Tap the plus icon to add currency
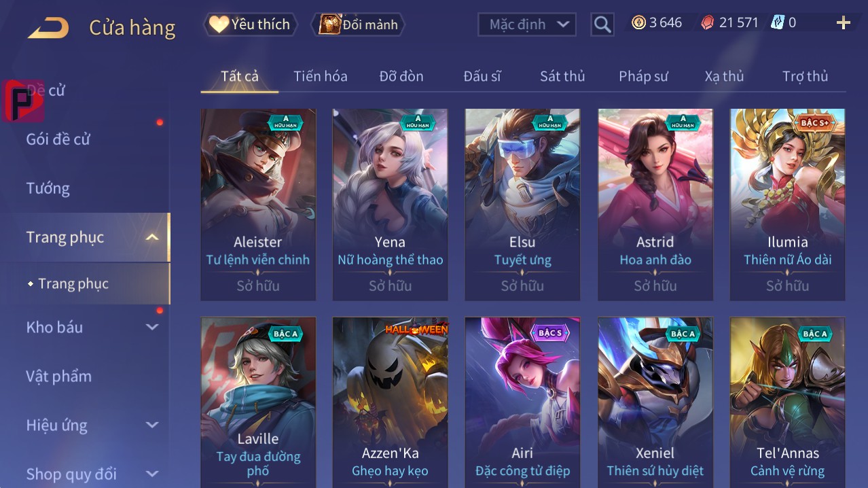868x488 pixels. click(843, 23)
